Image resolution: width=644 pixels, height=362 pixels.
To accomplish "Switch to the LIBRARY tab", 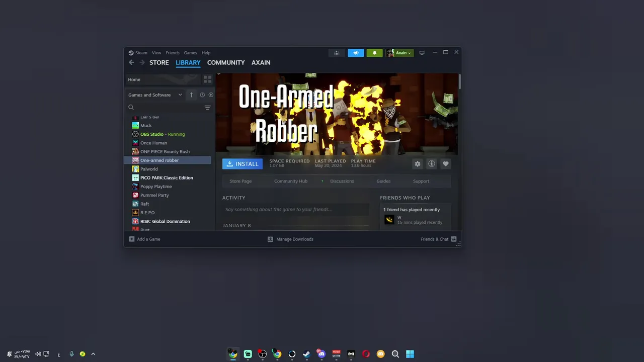I will [x=188, y=62].
